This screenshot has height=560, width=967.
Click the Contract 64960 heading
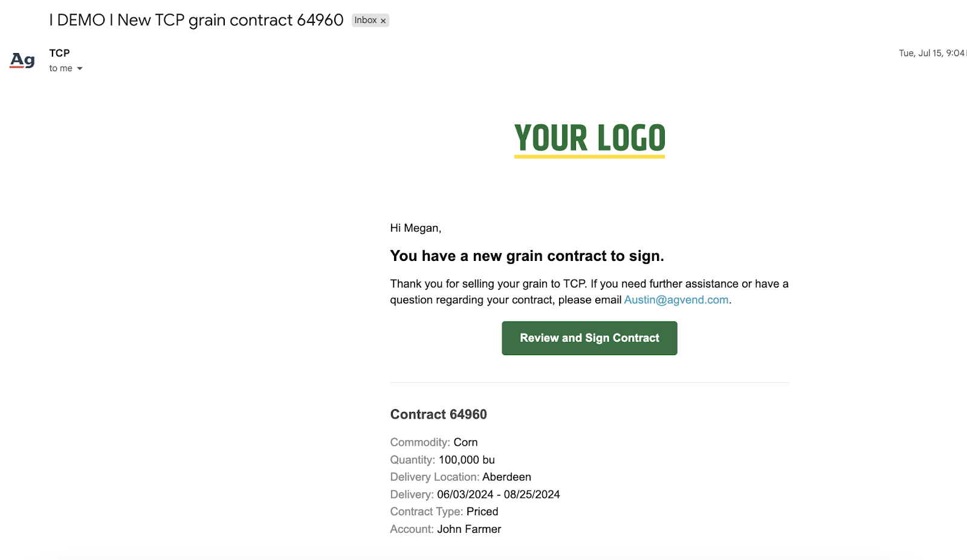pyautogui.click(x=438, y=414)
